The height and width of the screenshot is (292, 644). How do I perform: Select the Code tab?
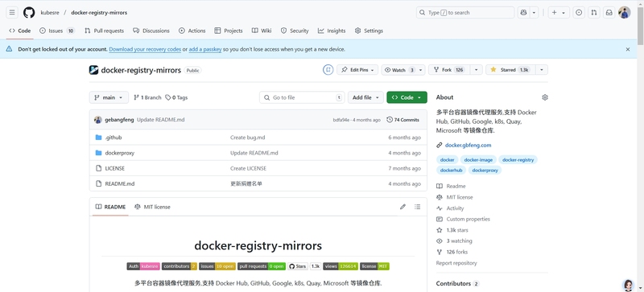(19, 31)
